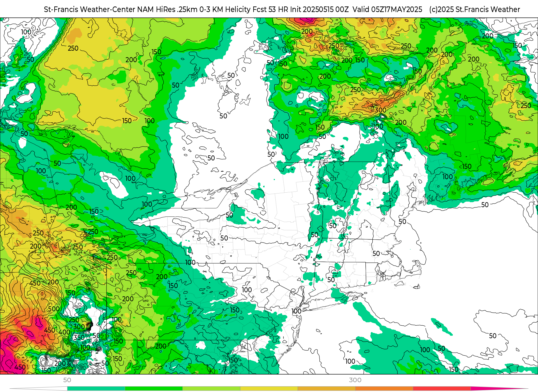Pick the bright green segment of the legend

pos(154,389)
